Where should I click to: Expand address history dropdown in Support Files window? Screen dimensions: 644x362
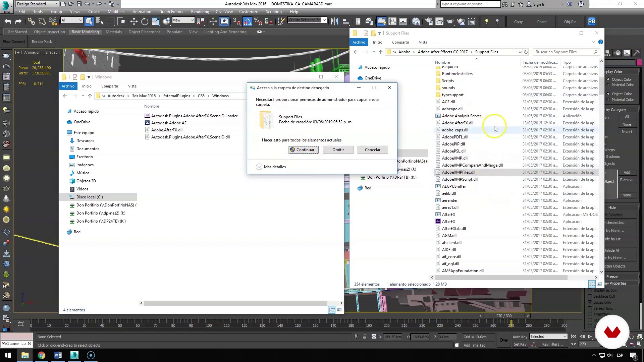click(x=520, y=52)
